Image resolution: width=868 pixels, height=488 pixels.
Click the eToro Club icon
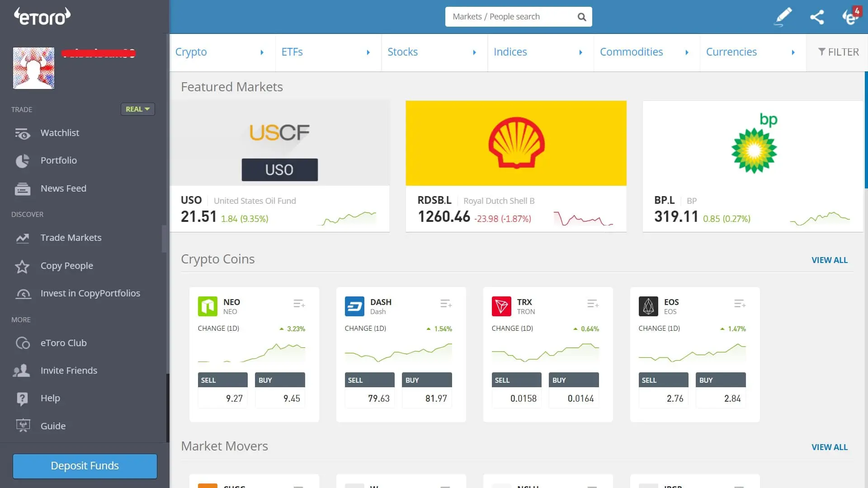[x=23, y=343]
